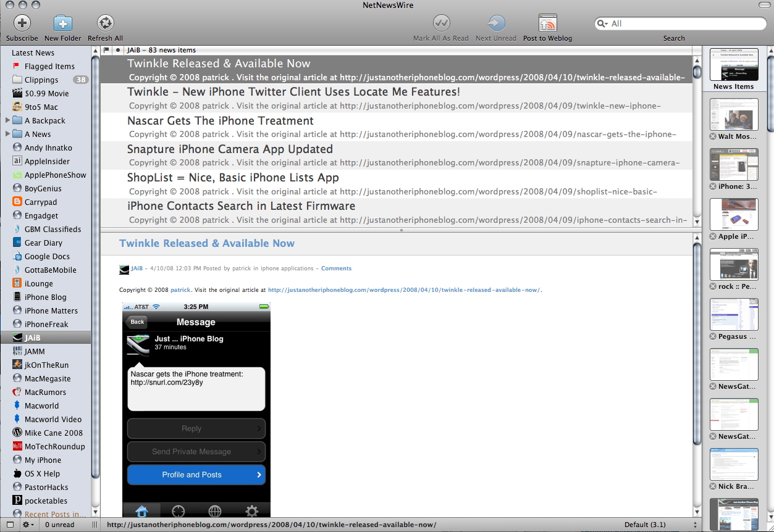Screen dimensions: 774x532
Task: Open the justanotheriphoneblog.com original article link
Action: tap(404, 289)
